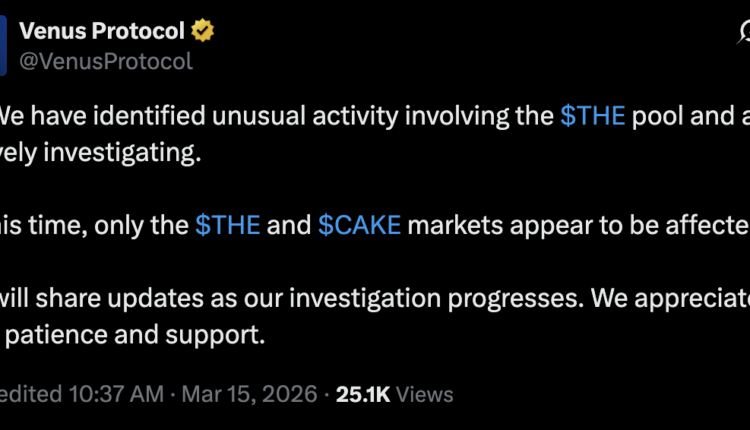Visit the @VenusProtocol handle
Image resolution: width=750 pixels, height=430 pixels.
[106, 61]
